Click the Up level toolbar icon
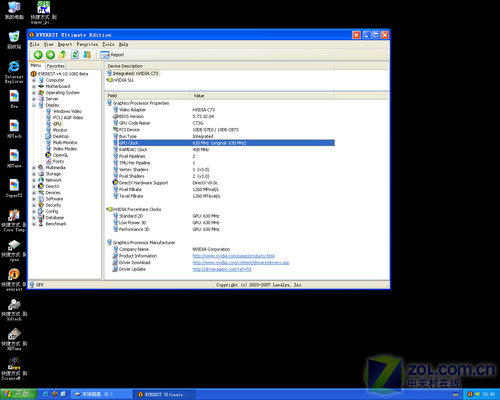 63,55
